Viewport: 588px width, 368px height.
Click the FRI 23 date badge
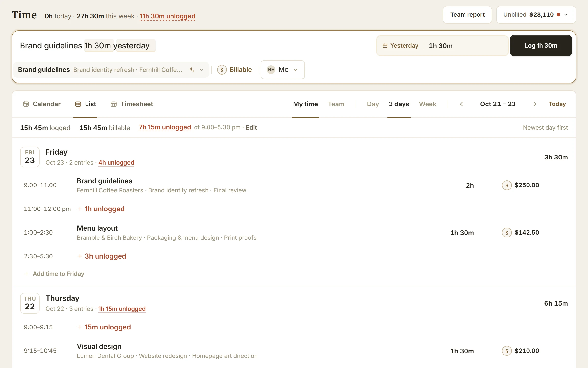(30, 157)
